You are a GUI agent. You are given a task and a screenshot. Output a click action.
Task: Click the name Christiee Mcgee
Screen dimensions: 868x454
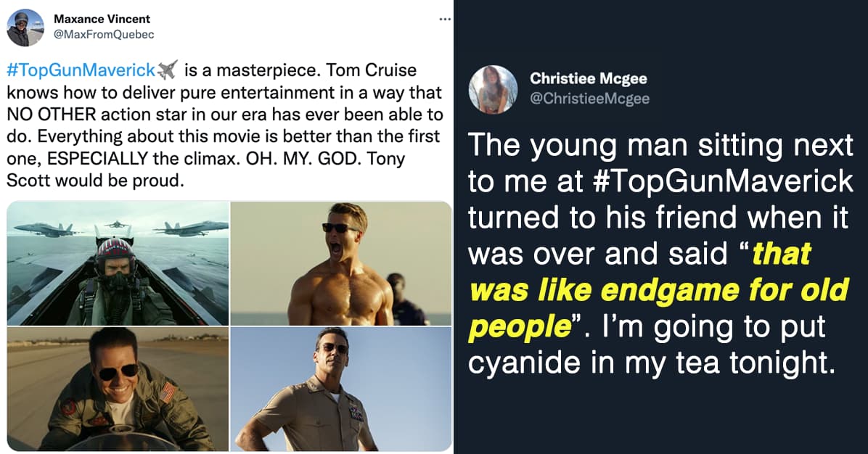point(589,78)
